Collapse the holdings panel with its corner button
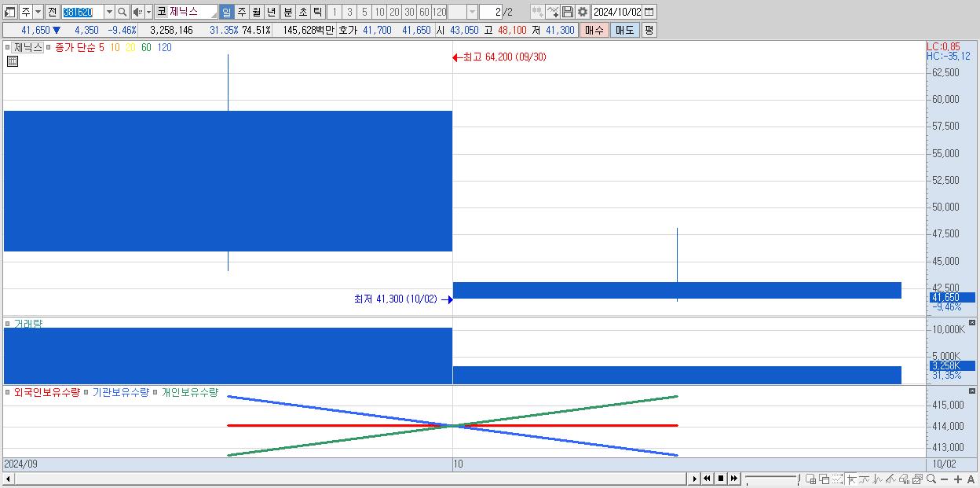980x488 pixels. [972, 391]
